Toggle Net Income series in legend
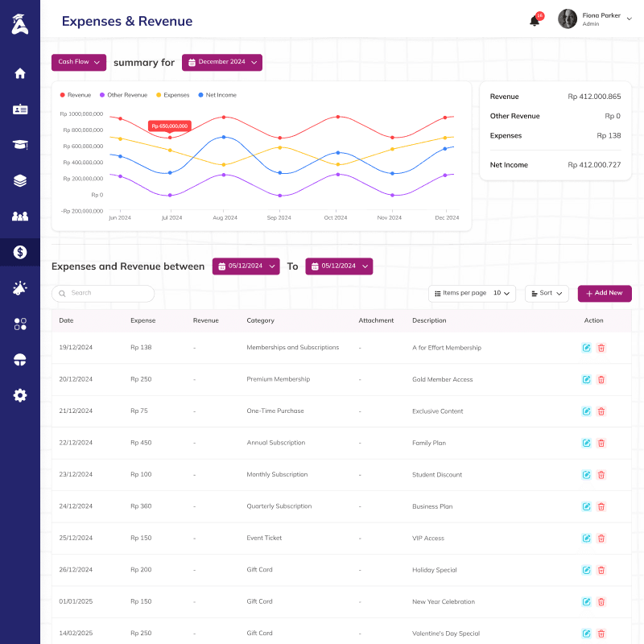Screen dimensions: 644x644 [x=217, y=95]
